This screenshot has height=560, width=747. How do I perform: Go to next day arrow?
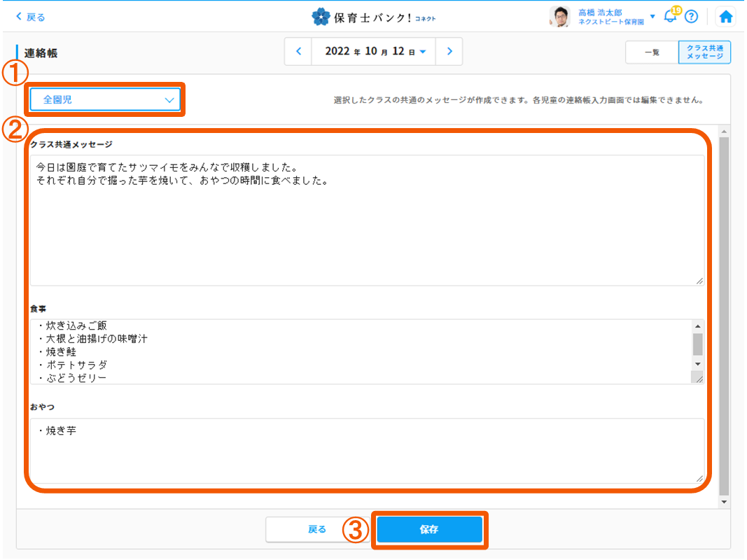pos(449,52)
